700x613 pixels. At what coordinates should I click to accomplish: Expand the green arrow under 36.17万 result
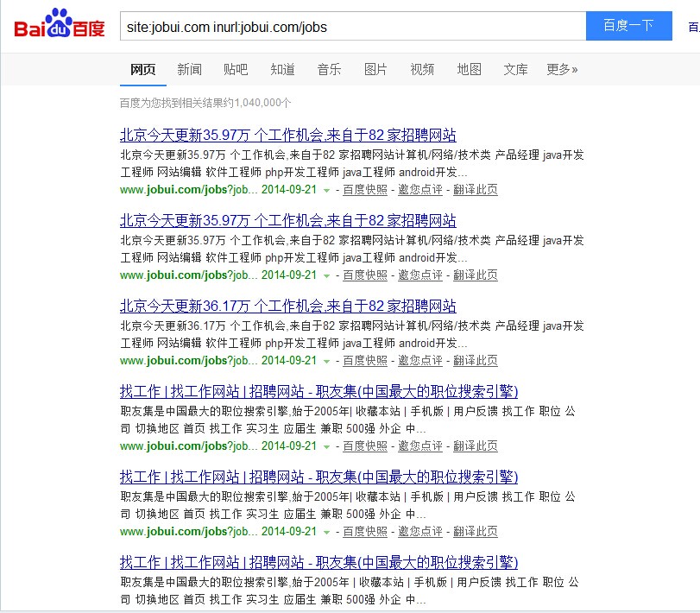point(327,362)
